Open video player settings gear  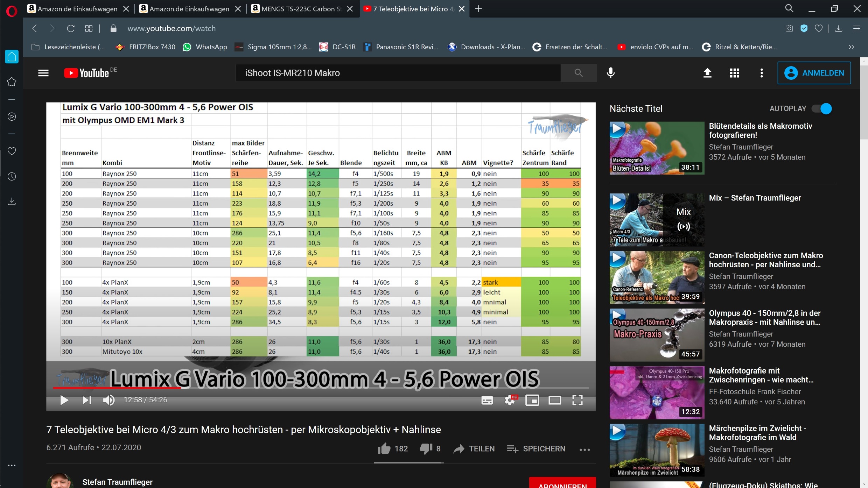coord(510,400)
